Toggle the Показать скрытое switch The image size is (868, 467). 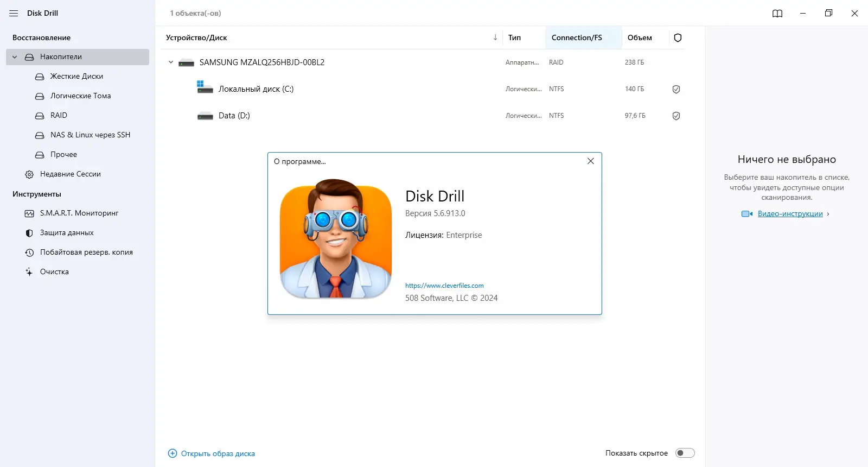click(x=685, y=453)
